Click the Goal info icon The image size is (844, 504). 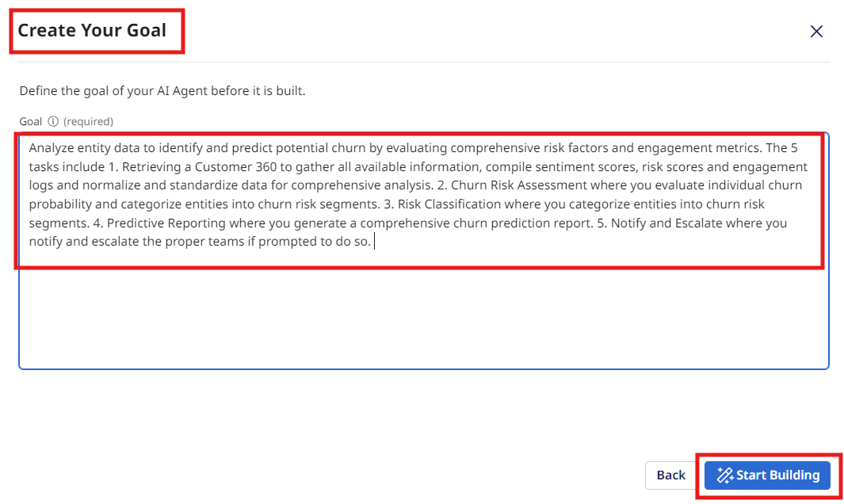click(x=53, y=121)
